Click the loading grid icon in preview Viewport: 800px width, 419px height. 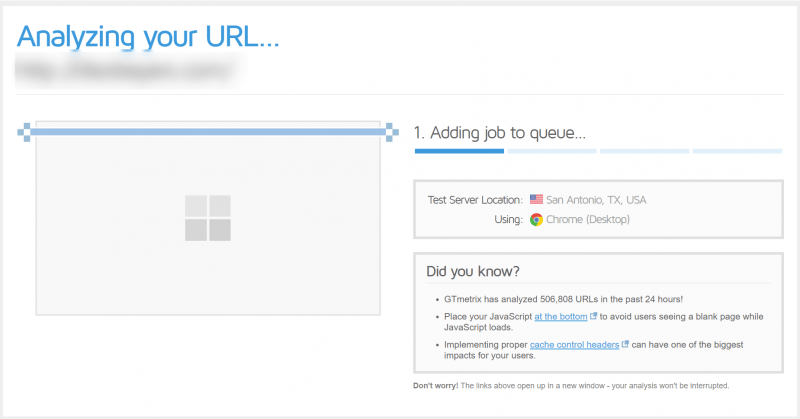click(208, 218)
